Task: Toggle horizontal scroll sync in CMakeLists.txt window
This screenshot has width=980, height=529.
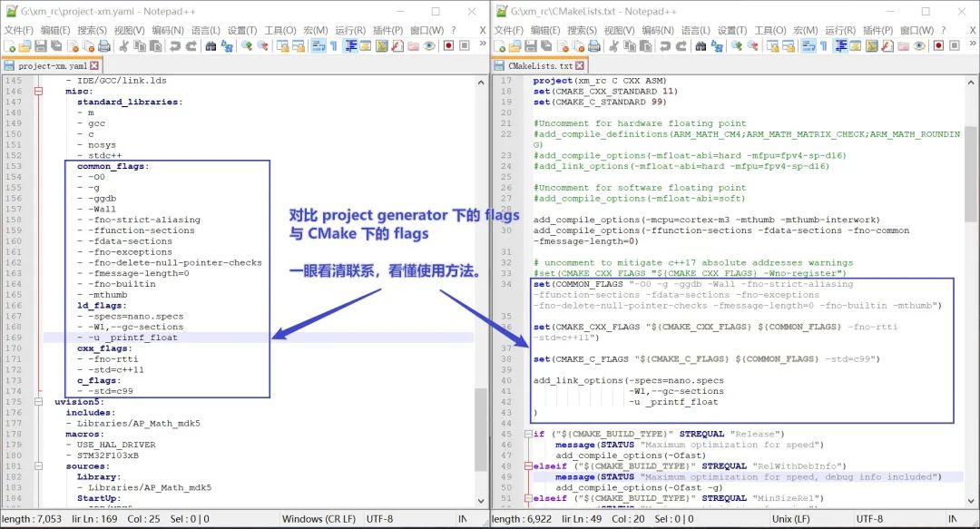Action: tap(789, 45)
